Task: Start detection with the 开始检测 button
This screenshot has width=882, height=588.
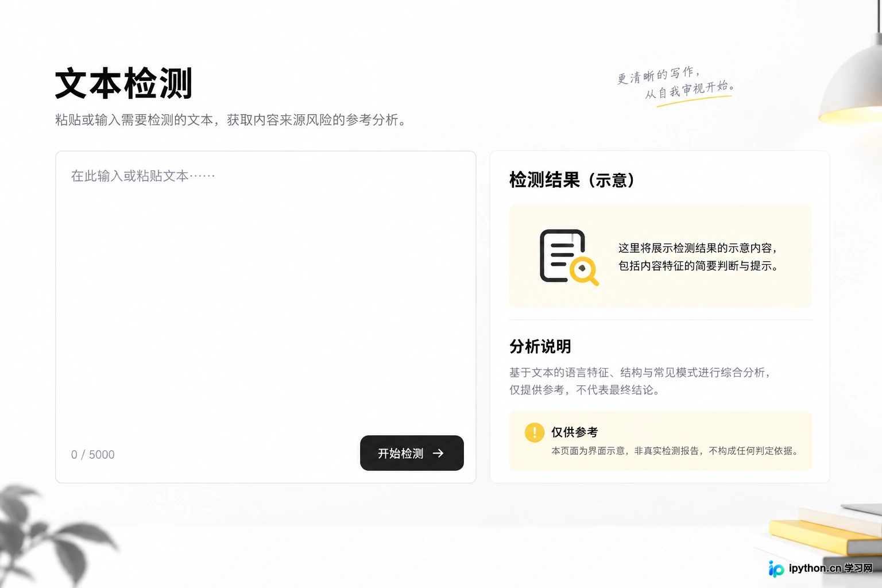Action: coord(412,453)
